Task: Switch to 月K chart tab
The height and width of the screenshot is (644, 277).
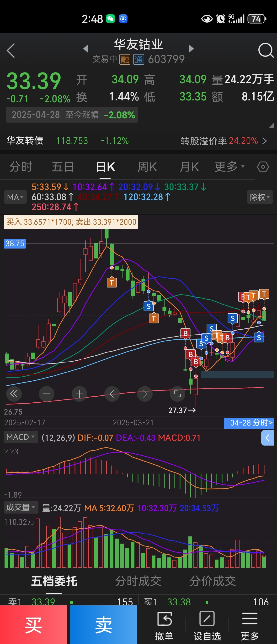Action: (x=189, y=167)
